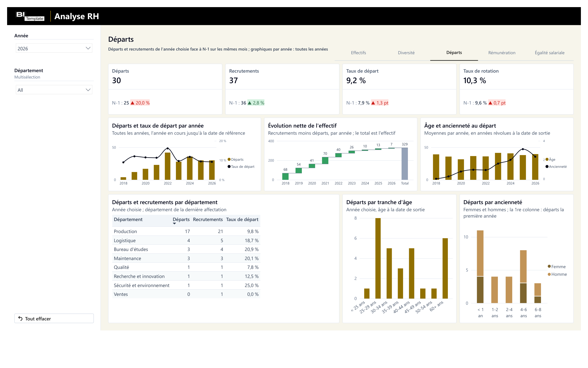Click the Taux de départ legend dot
This screenshot has width=588, height=368.
pyautogui.click(x=229, y=167)
